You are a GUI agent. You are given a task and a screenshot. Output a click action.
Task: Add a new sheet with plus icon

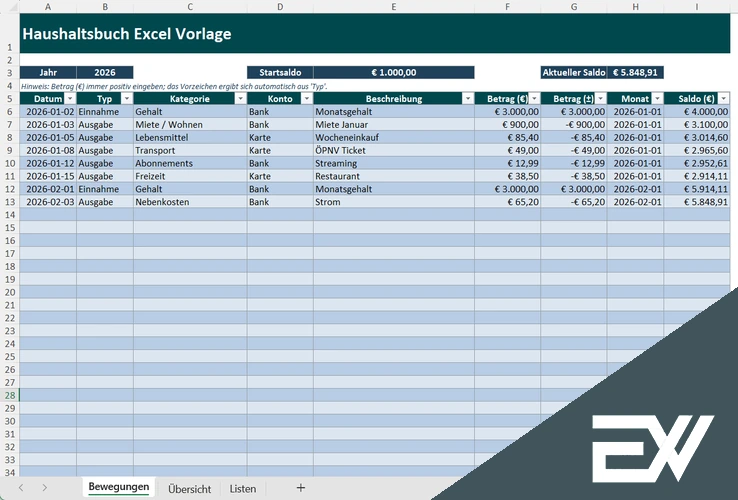coord(301,488)
